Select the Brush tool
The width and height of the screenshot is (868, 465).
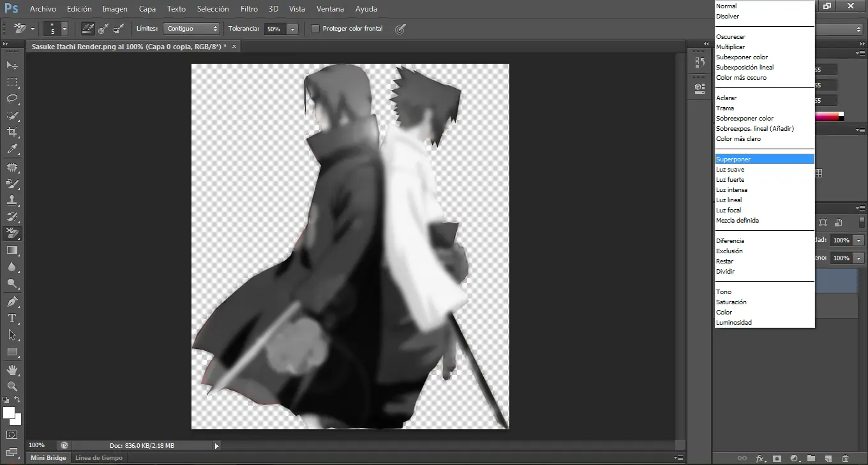[12, 184]
